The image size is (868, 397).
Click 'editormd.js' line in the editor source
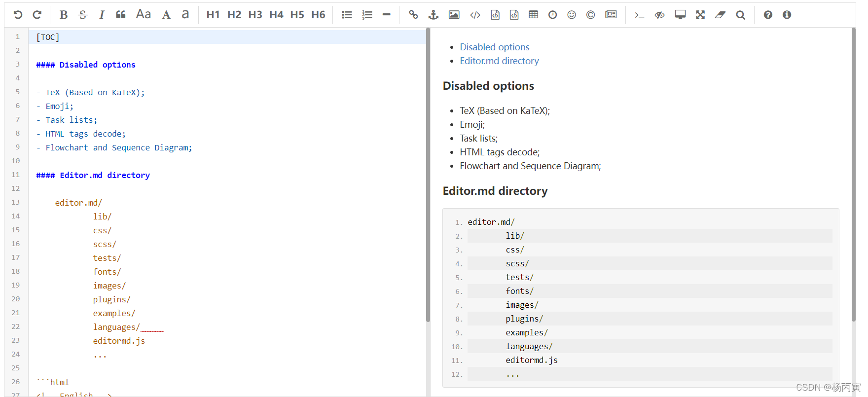point(119,341)
